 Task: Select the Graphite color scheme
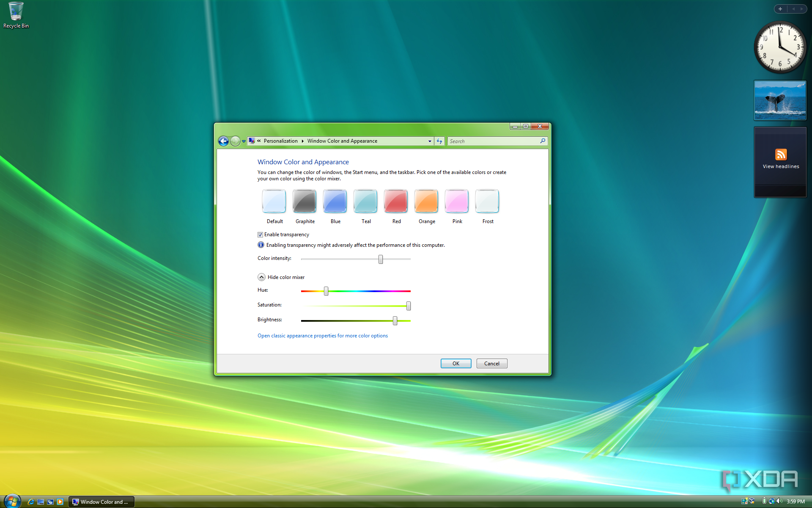[304, 202]
